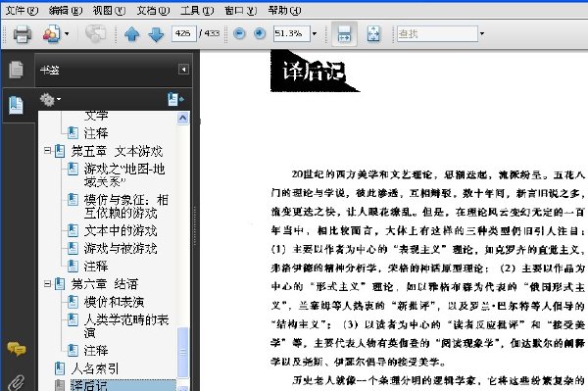
Task: Collapse the bookmarks panel with arrow button
Action: [x=183, y=70]
